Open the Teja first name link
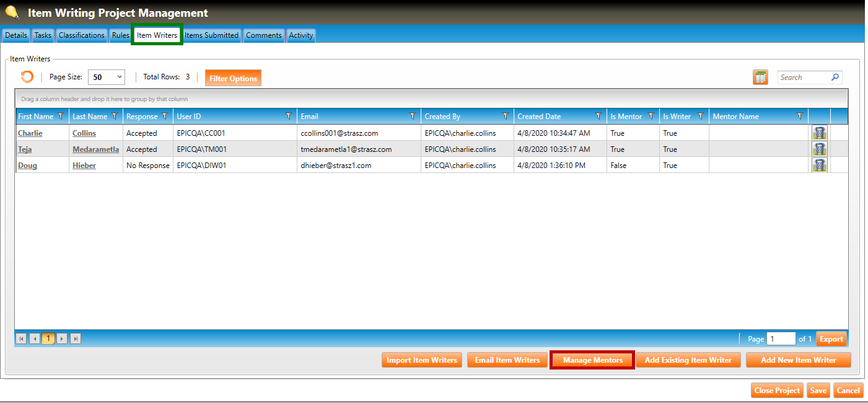868x403 pixels. click(25, 149)
